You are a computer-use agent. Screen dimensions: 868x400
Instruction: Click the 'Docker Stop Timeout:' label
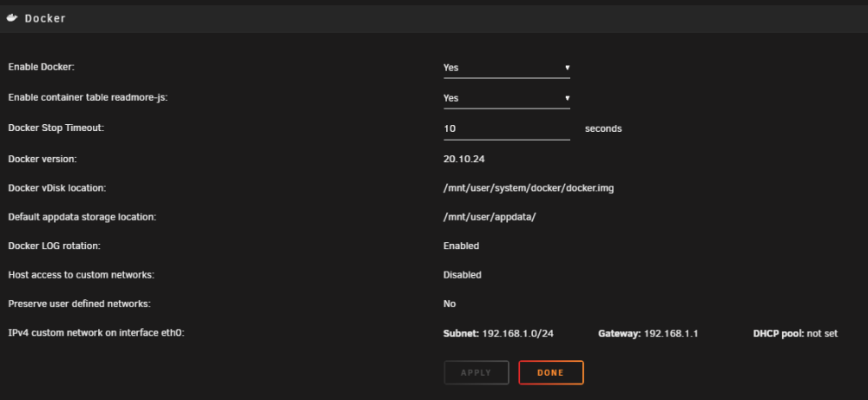click(56, 128)
